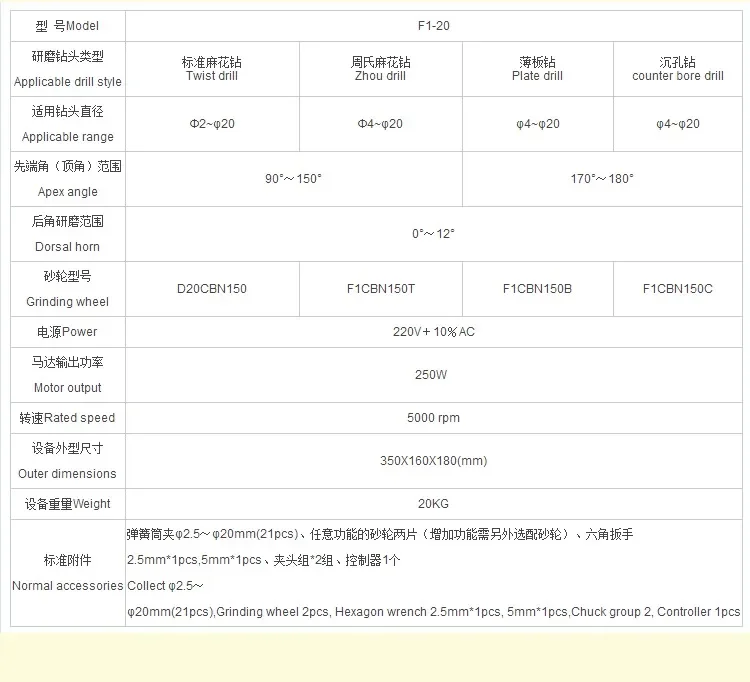The width and height of the screenshot is (750, 682).
Task: Click the 'Outer dimensions' row label
Action: [67, 474]
